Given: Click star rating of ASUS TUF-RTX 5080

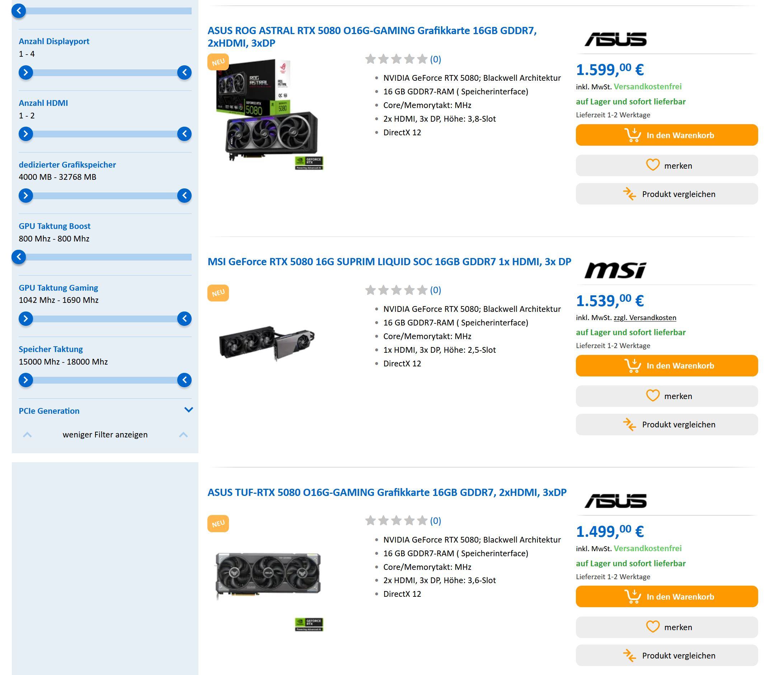Looking at the screenshot, I should (x=396, y=521).
